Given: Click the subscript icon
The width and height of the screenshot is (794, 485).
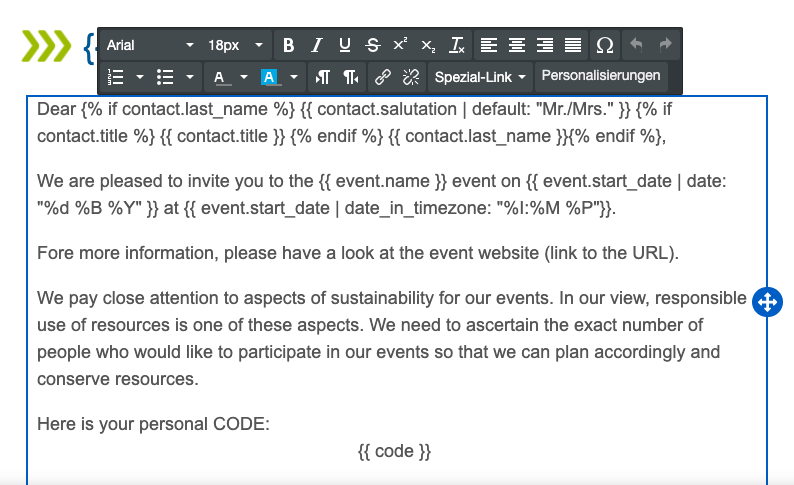Looking at the screenshot, I should click(428, 45).
